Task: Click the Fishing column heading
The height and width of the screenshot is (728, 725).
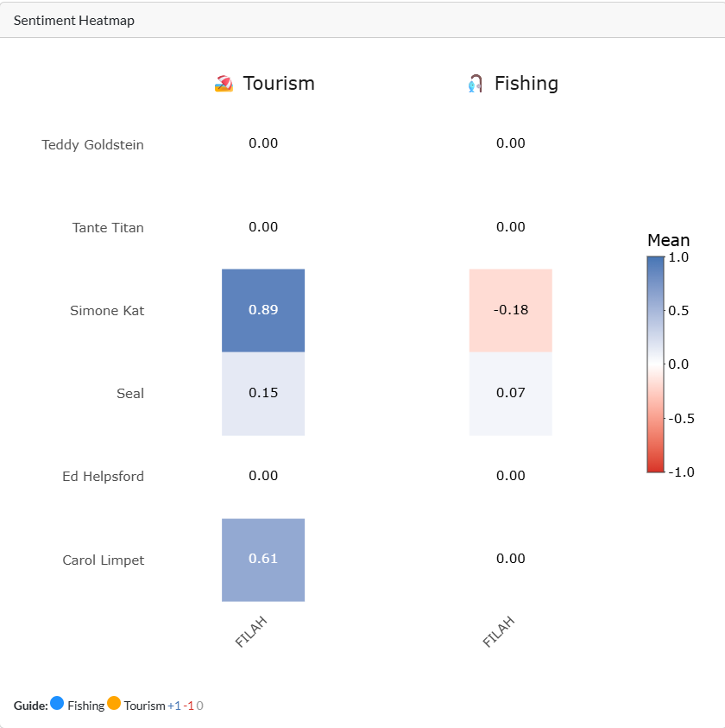Action: (526, 84)
